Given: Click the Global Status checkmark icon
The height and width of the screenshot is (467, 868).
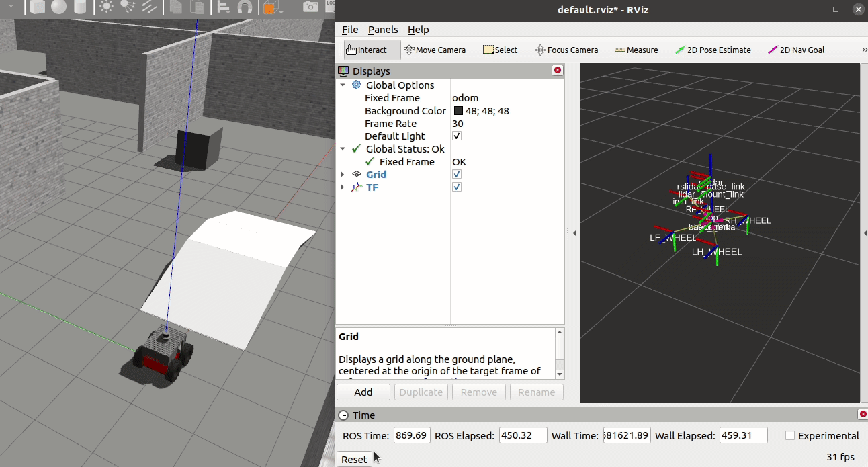Looking at the screenshot, I should (356, 149).
